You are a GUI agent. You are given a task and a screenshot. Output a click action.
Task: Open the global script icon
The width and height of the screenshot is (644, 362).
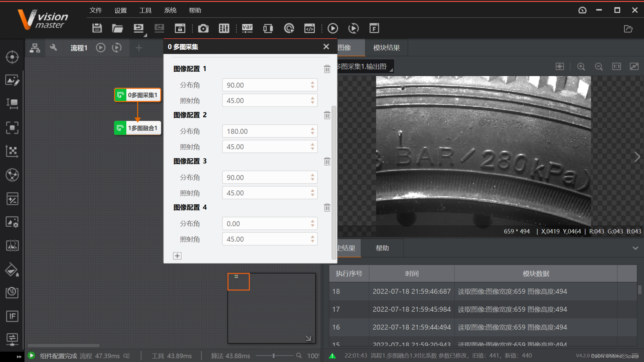310,28
